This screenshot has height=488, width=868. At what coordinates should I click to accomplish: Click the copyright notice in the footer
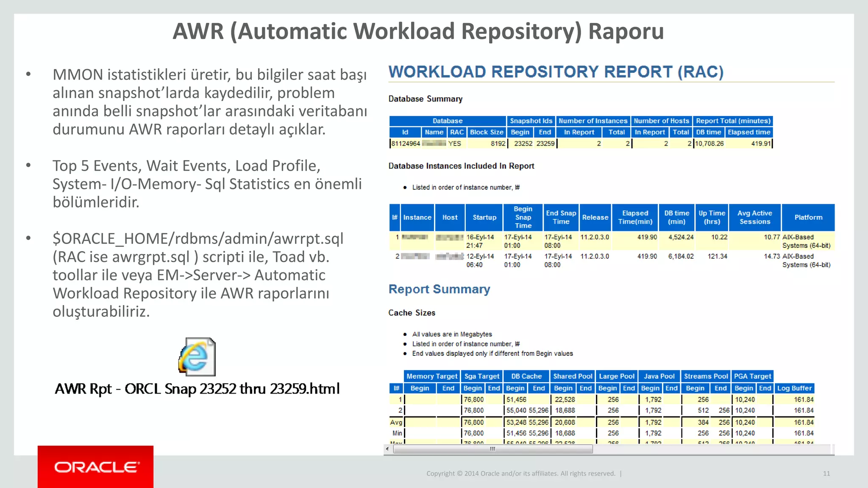click(x=520, y=474)
